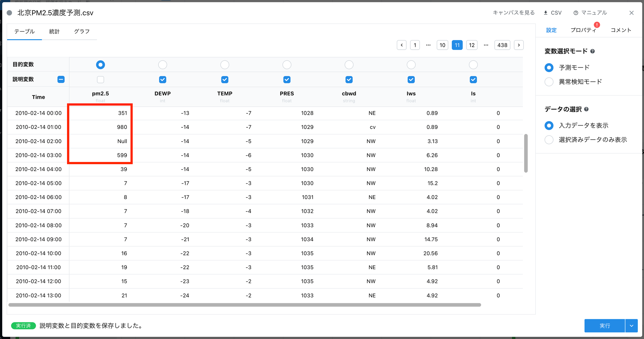644x339 pixels.
Task: Uncheck DEWP 説明変数 checkbox
Action: pos(163,80)
